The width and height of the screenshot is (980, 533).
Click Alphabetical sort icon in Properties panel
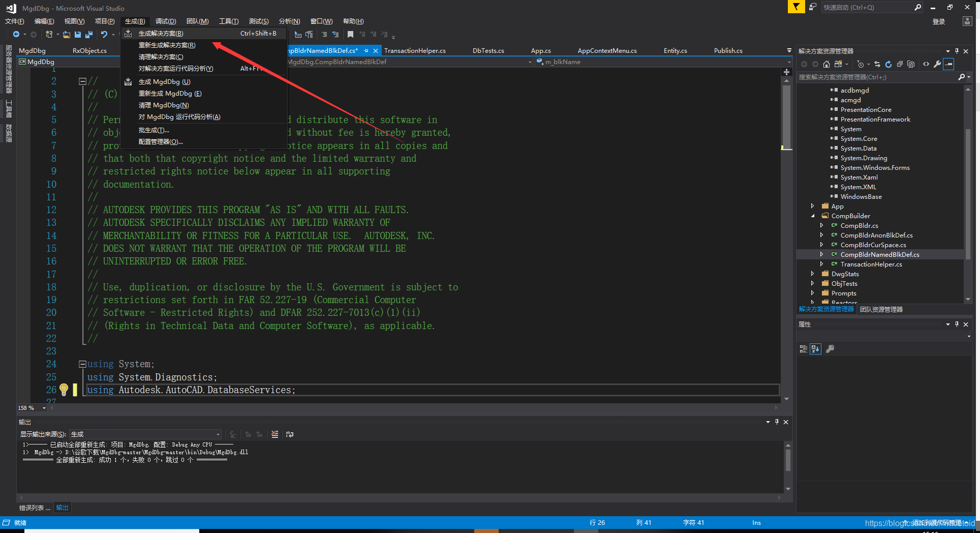[815, 349]
